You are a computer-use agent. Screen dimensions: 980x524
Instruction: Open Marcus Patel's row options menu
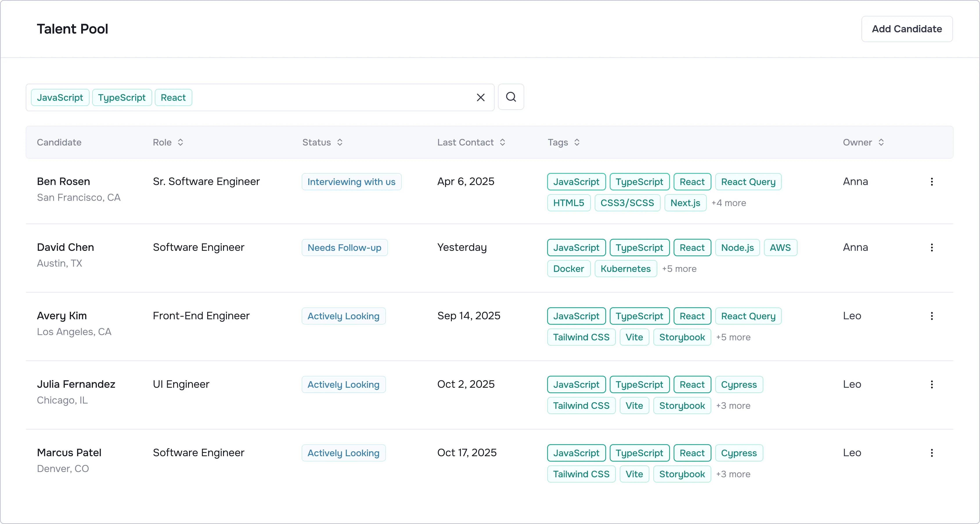(x=932, y=453)
